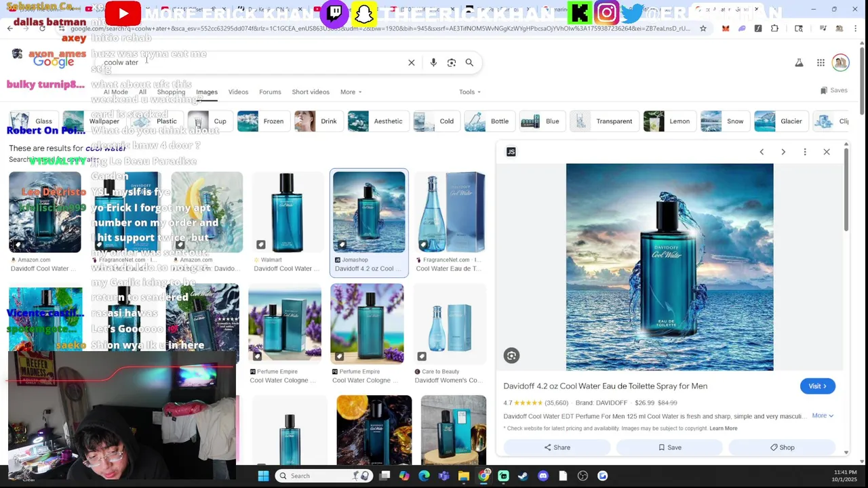Share the selected image
868x488 pixels.
point(557,447)
